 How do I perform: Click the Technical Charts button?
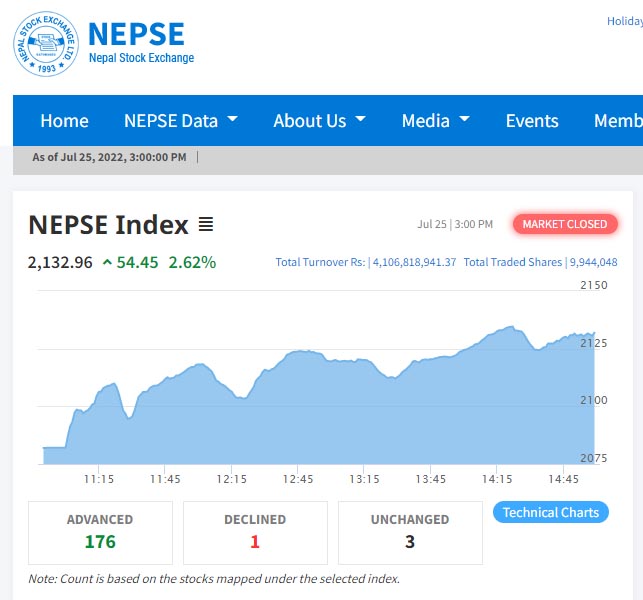point(551,513)
